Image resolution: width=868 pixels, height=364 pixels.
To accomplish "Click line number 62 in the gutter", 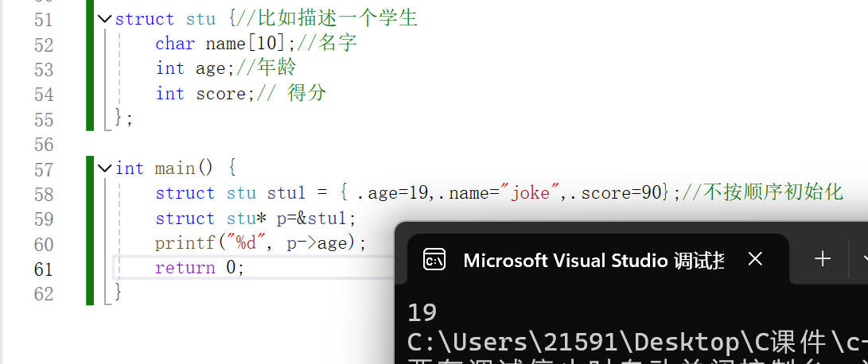I will 44,292.
